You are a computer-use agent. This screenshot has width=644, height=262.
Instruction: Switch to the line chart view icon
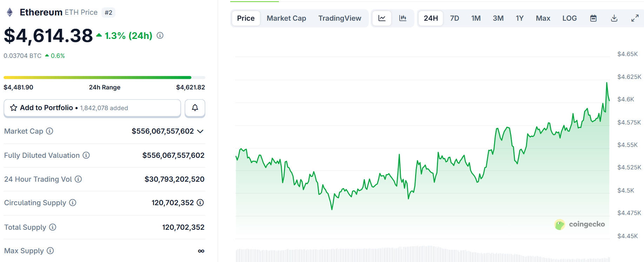(x=382, y=18)
